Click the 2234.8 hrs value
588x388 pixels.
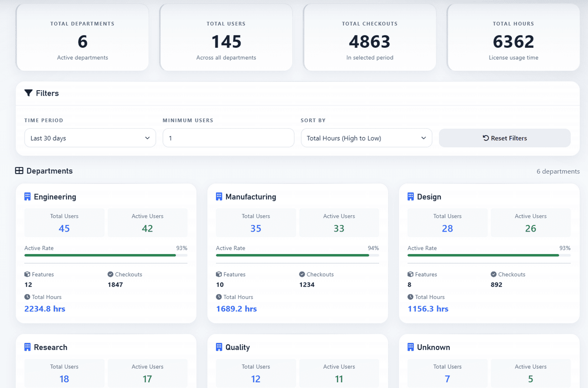pos(45,309)
